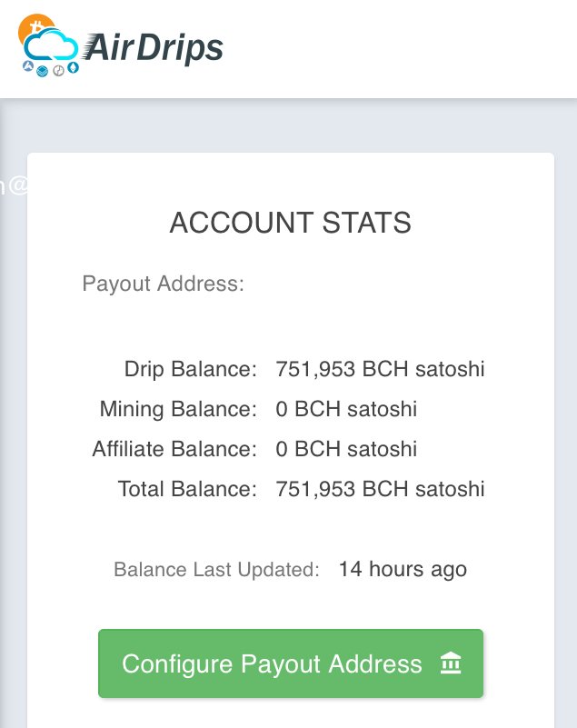
Task: Click Configure Payout Address button
Action: [x=291, y=663]
